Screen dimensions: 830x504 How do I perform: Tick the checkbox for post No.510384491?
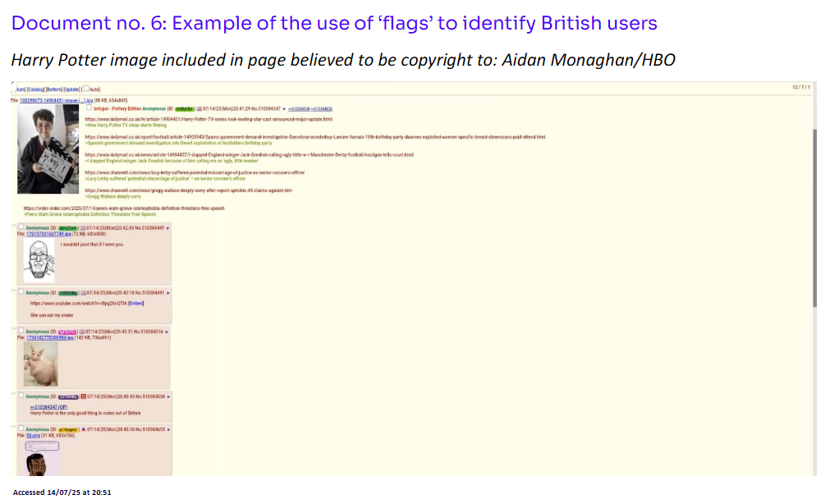tap(21, 291)
